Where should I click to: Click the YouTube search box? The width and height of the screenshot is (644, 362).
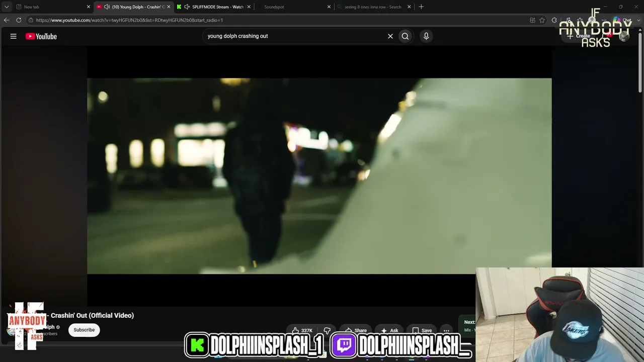pos(295,36)
